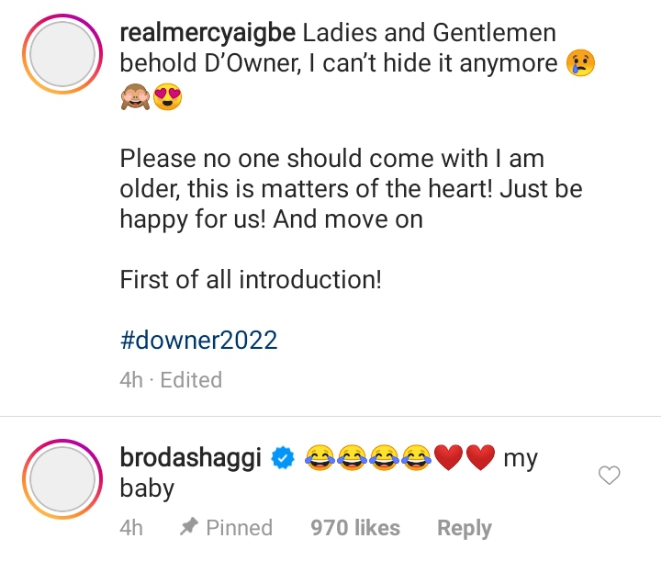Click the pin icon beside Pinned
Image resolution: width=661 pixels, height=564 pixels.
(188, 528)
